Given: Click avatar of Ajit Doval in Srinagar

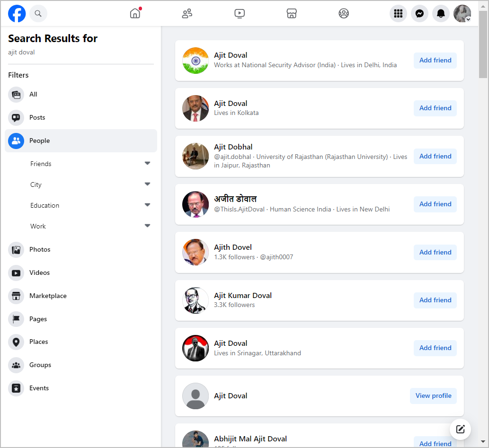Looking at the screenshot, I should (x=196, y=348).
